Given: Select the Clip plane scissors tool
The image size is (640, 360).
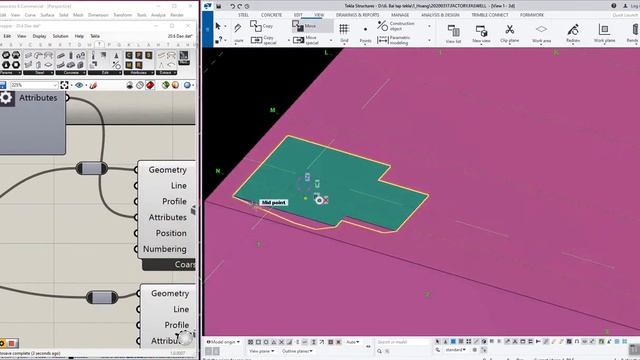Looking at the screenshot, I should (509, 33).
